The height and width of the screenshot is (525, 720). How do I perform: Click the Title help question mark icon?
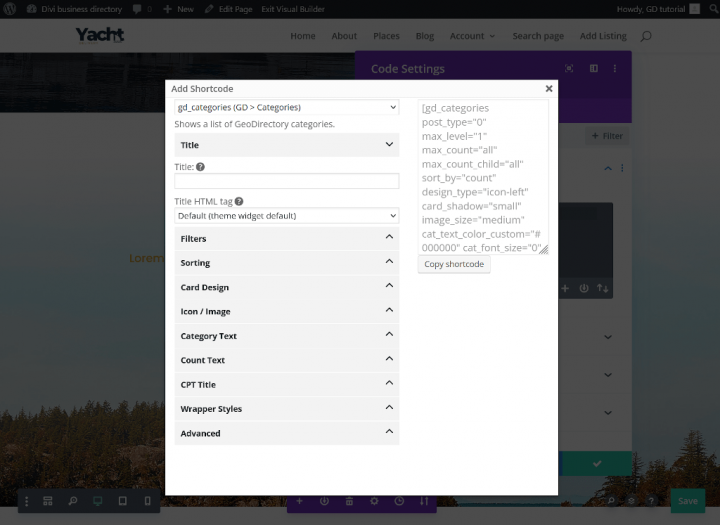[201, 167]
